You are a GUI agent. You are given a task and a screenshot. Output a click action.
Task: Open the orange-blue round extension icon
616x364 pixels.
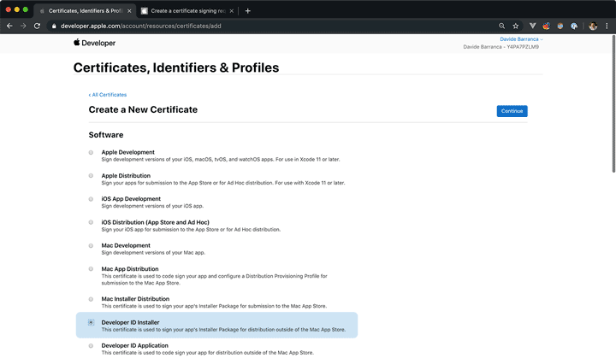click(560, 26)
